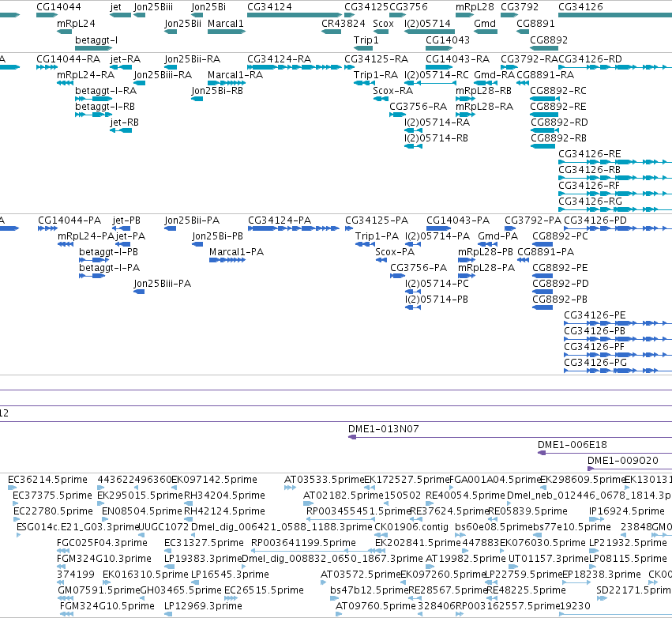Click EST AT03533.5prime

coord(290,488)
